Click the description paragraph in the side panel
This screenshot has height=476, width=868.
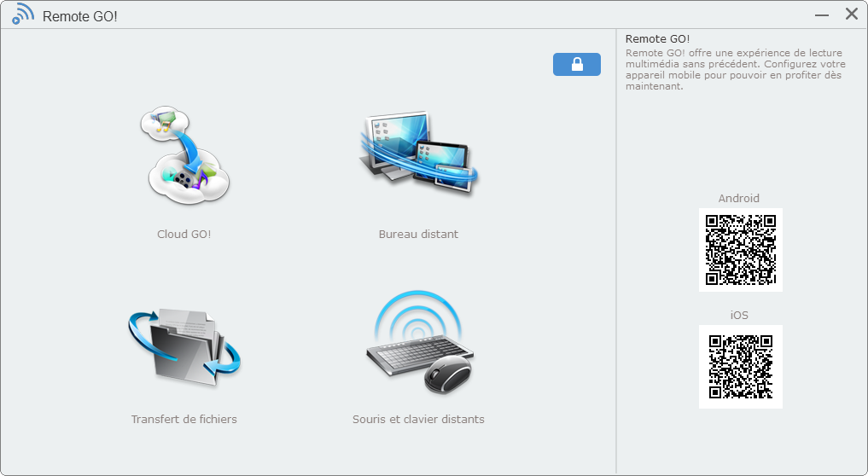coord(734,70)
